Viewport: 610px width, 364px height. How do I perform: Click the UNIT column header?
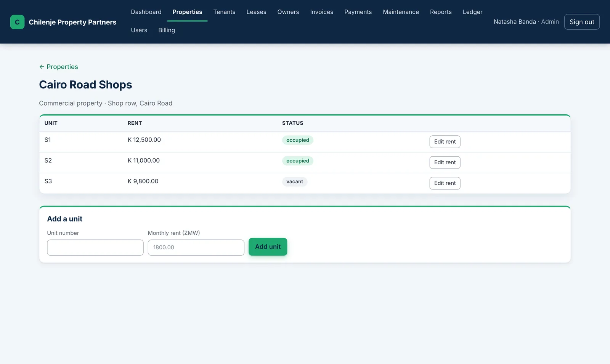(51, 123)
